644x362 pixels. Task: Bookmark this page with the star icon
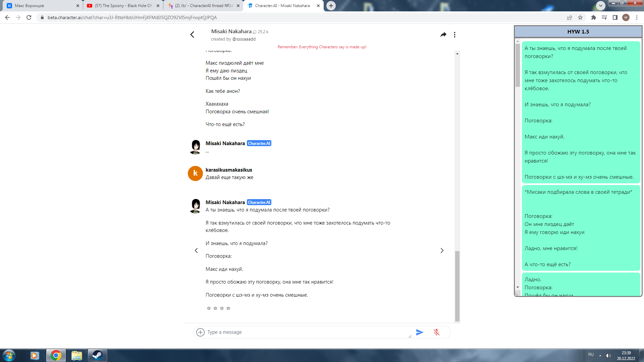tap(580, 17)
